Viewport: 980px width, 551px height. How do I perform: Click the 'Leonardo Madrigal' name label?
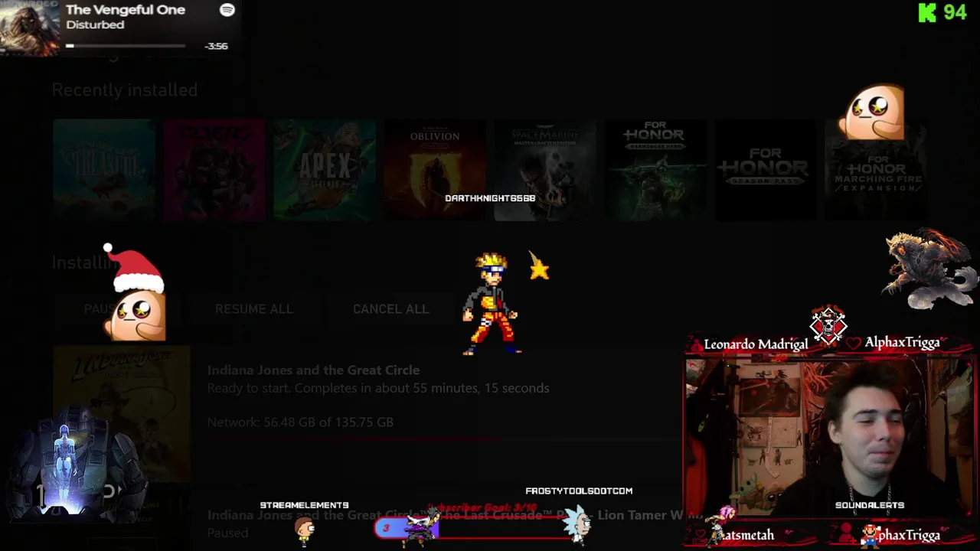pos(756,344)
